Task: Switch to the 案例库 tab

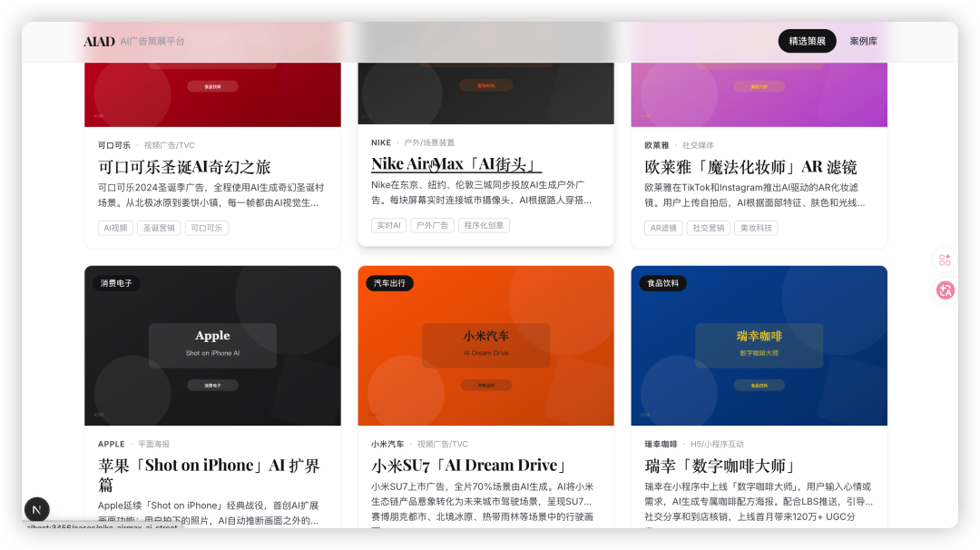Action: click(x=863, y=41)
